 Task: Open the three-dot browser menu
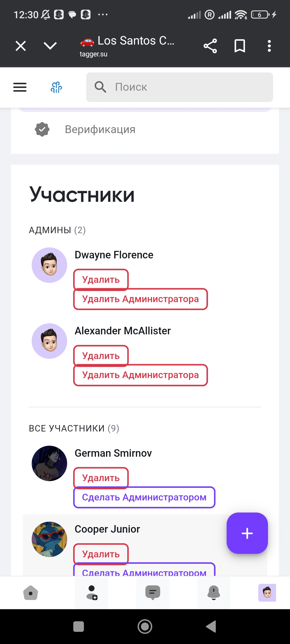269,46
